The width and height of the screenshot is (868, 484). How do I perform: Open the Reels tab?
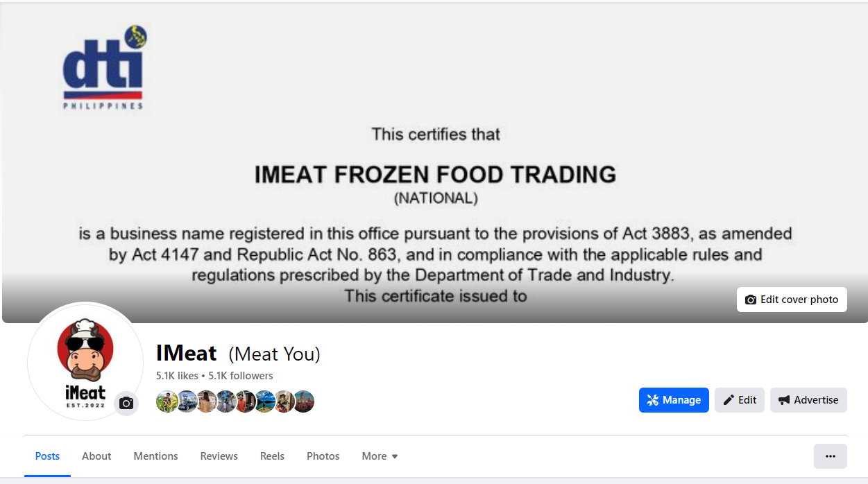tap(272, 456)
